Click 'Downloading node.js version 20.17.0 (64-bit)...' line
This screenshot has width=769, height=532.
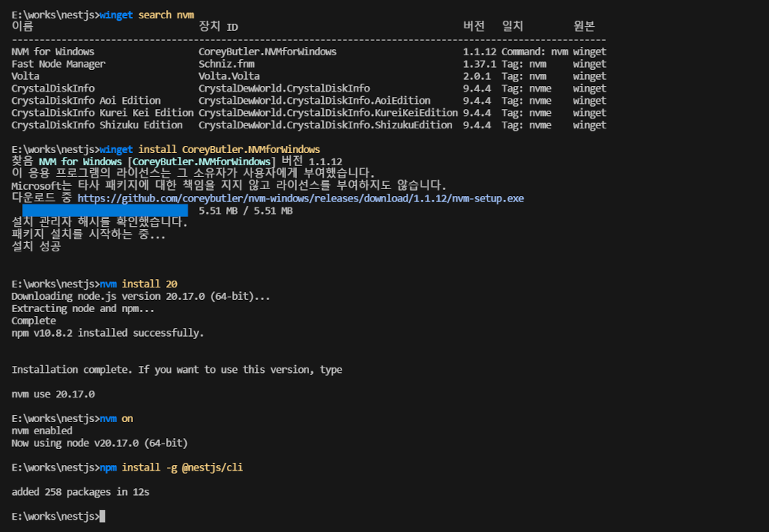click(141, 296)
